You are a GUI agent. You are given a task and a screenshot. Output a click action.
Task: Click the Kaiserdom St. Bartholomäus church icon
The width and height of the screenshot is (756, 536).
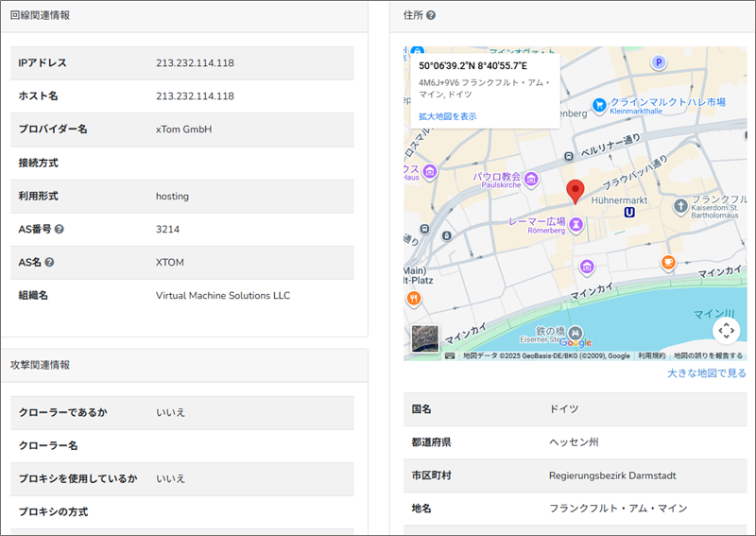click(680, 205)
